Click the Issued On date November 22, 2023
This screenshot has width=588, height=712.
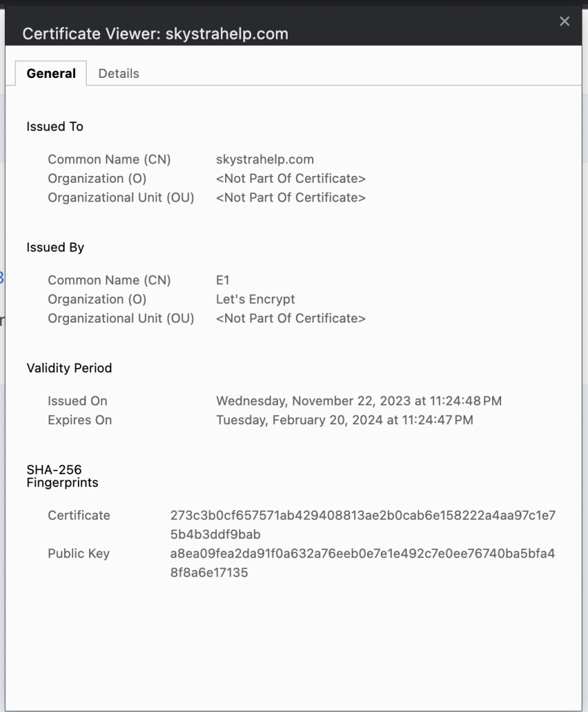pyautogui.click(x=359, y=401)
